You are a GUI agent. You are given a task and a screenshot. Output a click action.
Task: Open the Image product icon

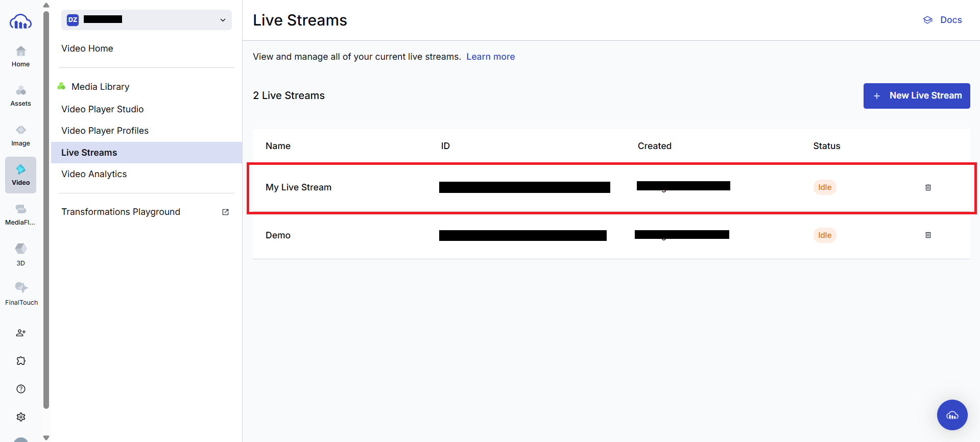click(x=20, y=135)
